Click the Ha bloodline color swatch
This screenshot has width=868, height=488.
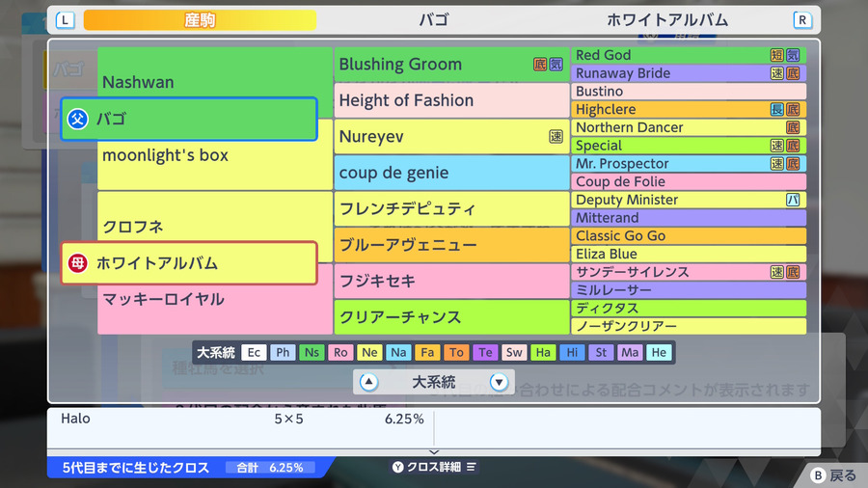[x=543, y=352]
